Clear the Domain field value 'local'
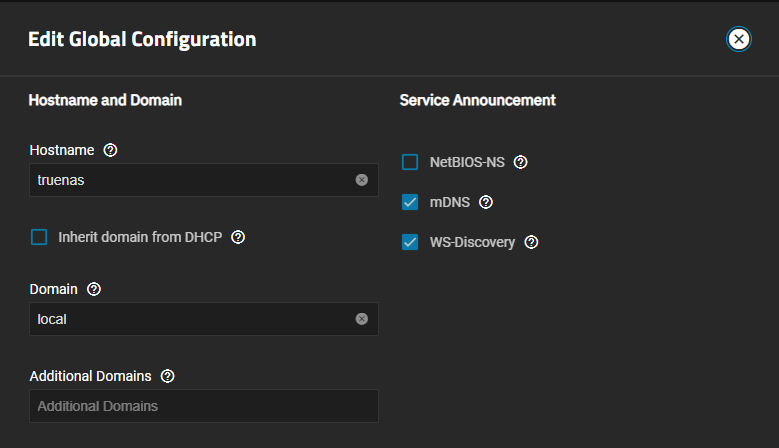 (362, 319)
